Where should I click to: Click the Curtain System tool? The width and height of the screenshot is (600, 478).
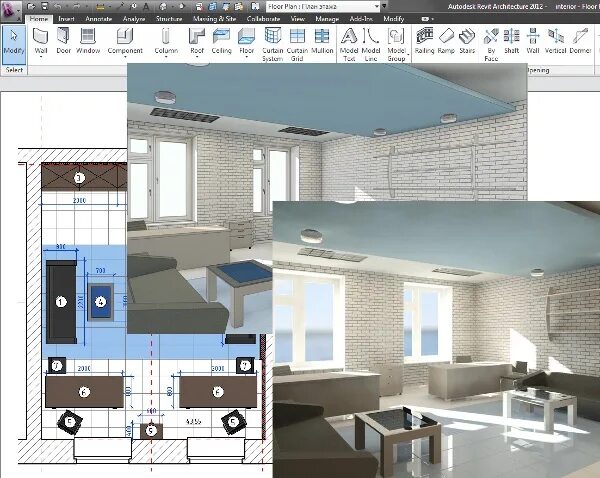coord(272,44)
